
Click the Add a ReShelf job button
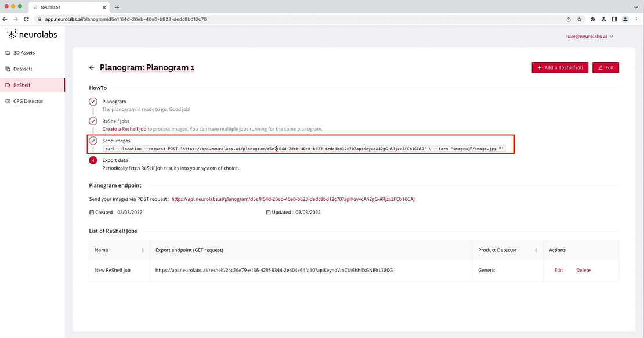[x=560, y=67]
